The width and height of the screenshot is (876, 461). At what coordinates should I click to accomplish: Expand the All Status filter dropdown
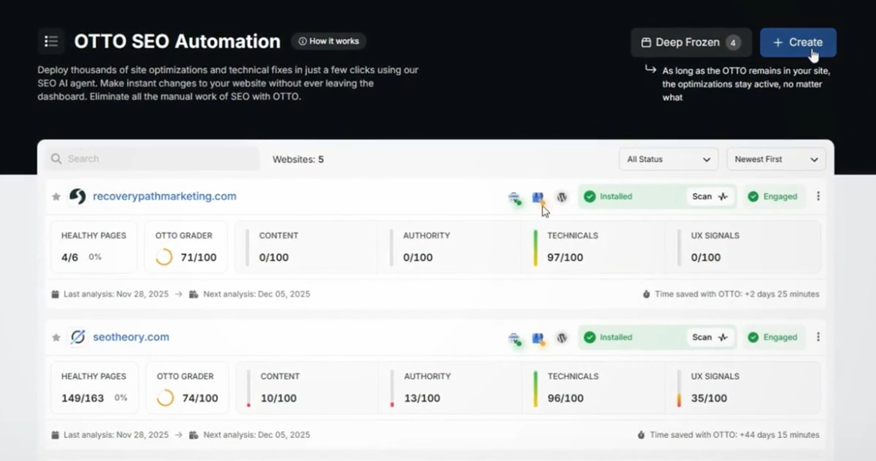coord(668,159)
